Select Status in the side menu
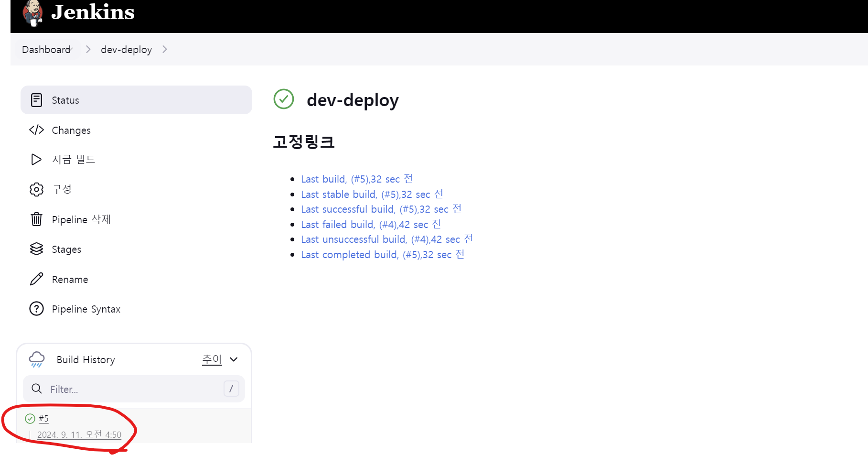The image size is (868, 455). (x=136, y=100)
